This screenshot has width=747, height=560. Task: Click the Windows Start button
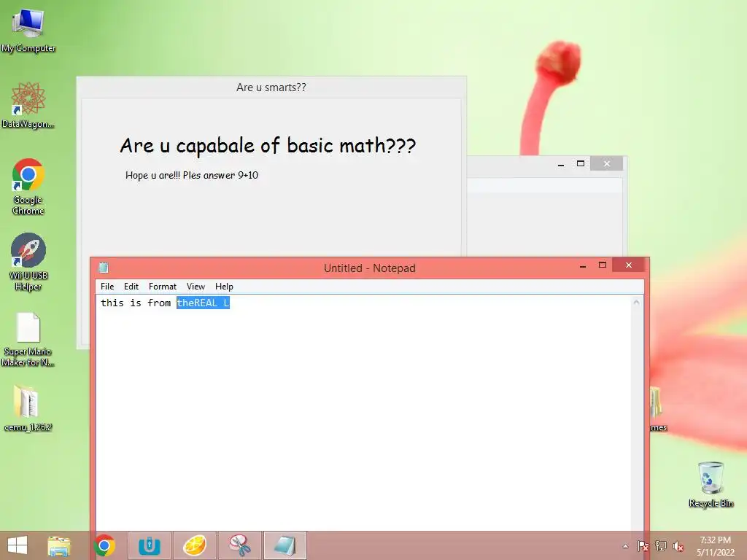18,545
